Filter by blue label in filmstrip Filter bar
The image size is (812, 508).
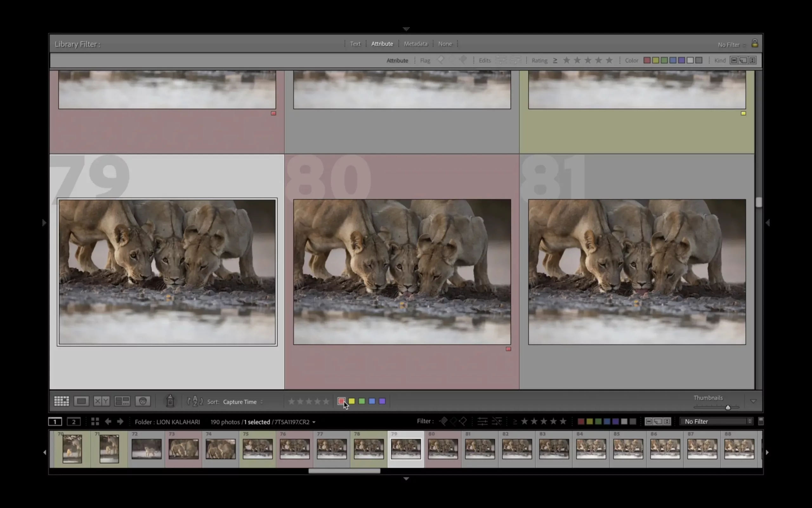(607, 421)
